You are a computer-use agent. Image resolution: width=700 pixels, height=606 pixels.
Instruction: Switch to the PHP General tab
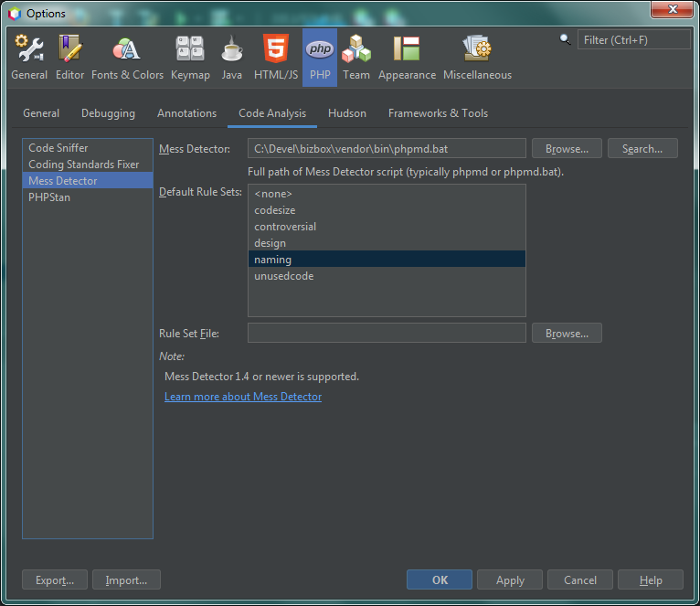(41, 113)
